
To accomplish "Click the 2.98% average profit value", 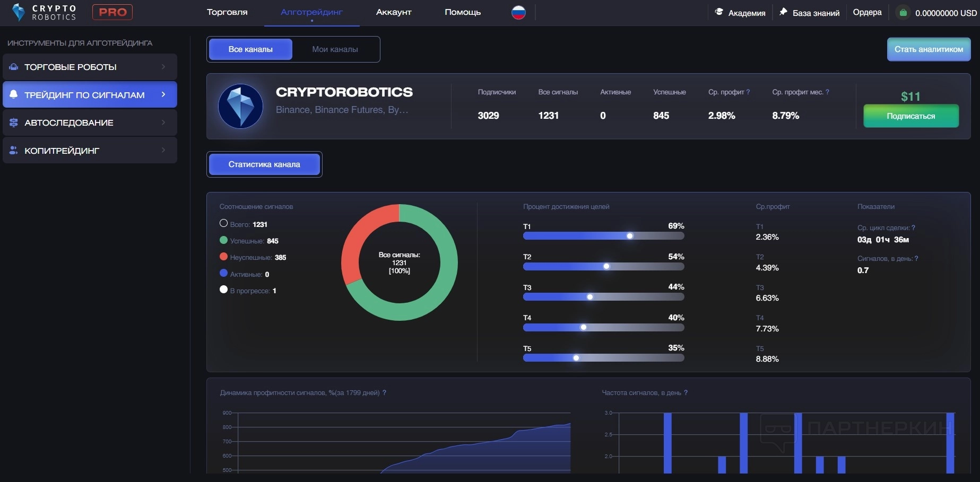I will click(722, 116).
